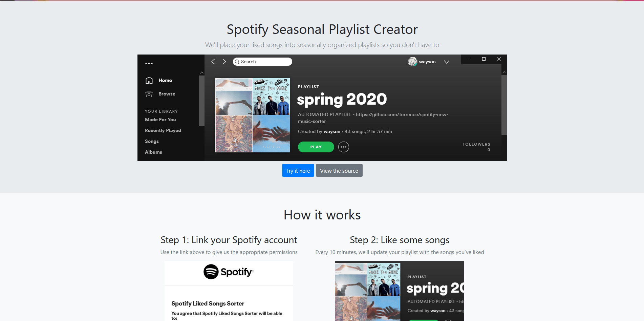
Task: Click the Spotify logo in Step 1 image
Action: (229, 272)
